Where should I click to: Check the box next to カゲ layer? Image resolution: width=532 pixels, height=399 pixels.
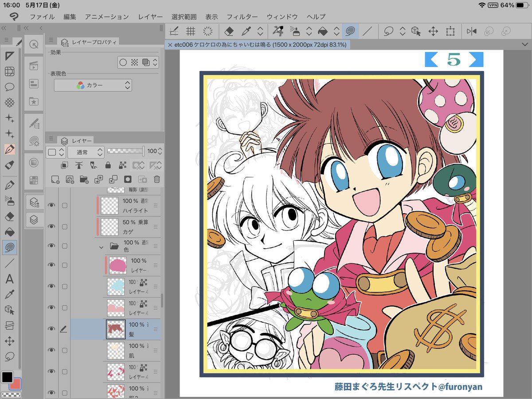(65, 227)
